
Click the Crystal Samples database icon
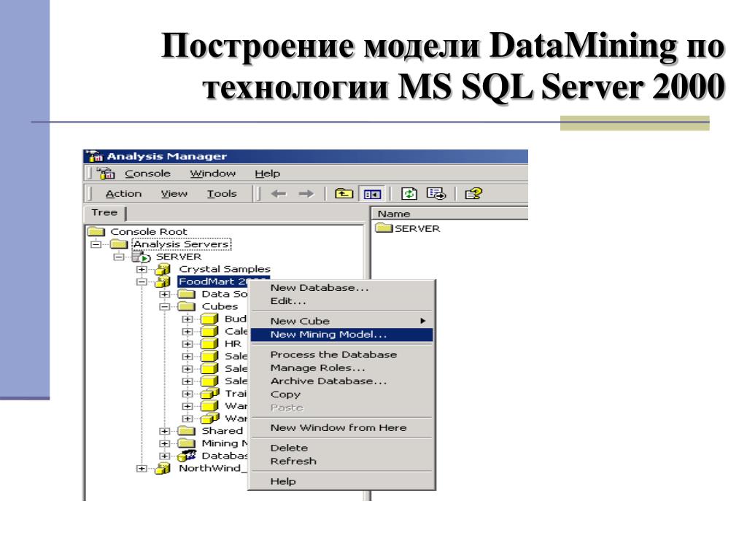[163, 269]
